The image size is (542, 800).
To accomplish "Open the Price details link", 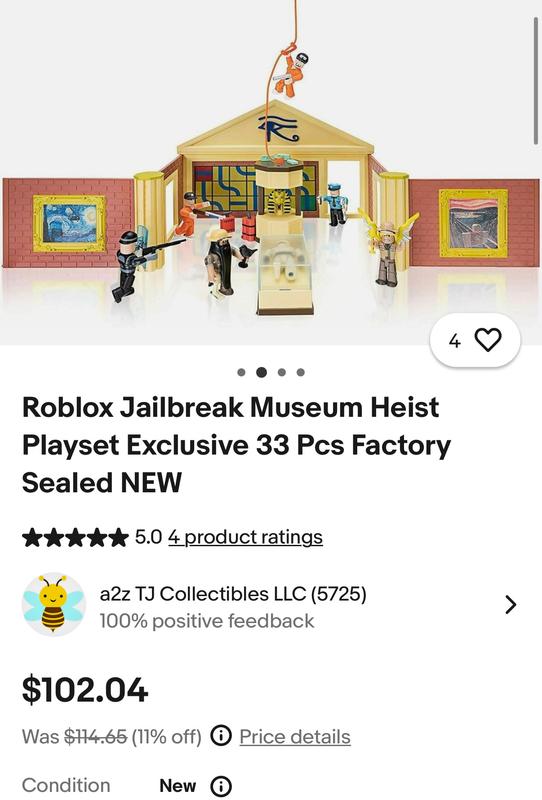I will [x=295, y=736].
